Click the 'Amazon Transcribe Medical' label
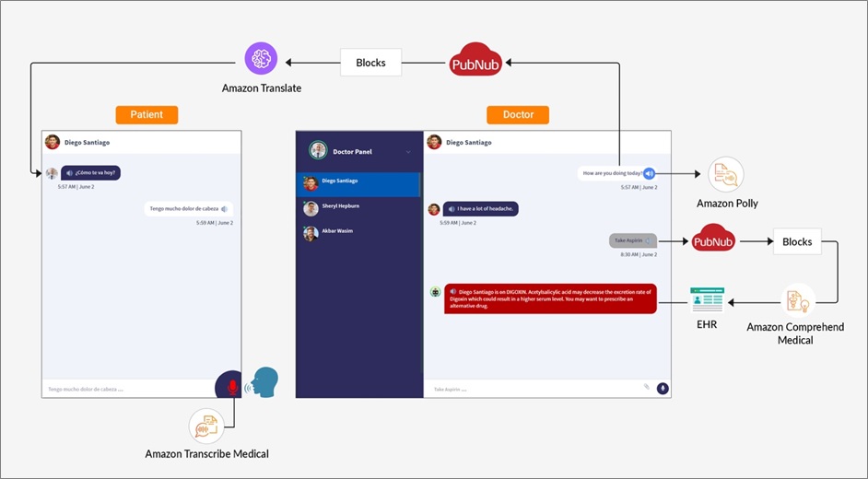The height and width of the screenshot is (479, 868). pyautogui.click(x=207, y=453)
